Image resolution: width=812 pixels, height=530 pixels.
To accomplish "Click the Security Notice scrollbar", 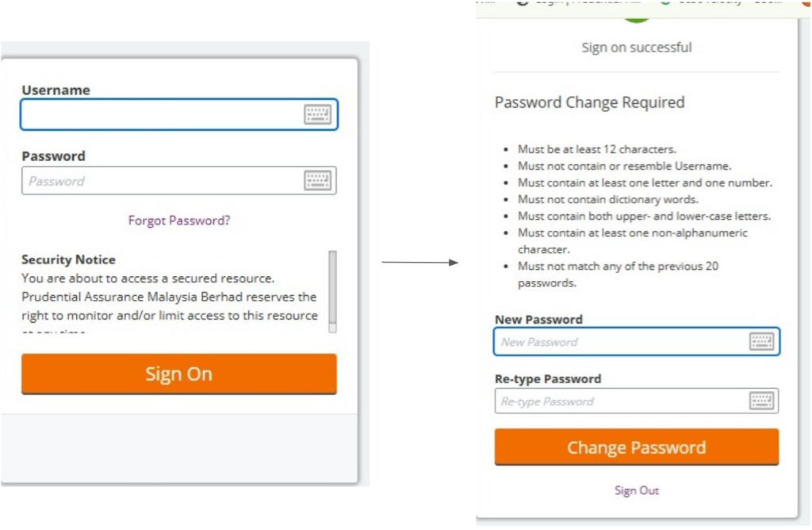I will click(x=332, y=291).
